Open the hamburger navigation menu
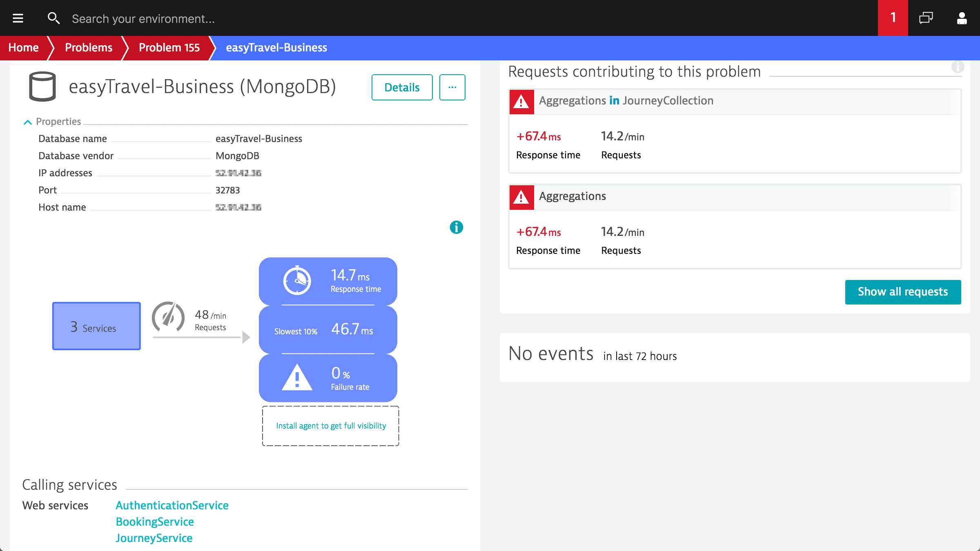Image resolution: width=980 pixels, height=551 pixels. click(18, 18)
